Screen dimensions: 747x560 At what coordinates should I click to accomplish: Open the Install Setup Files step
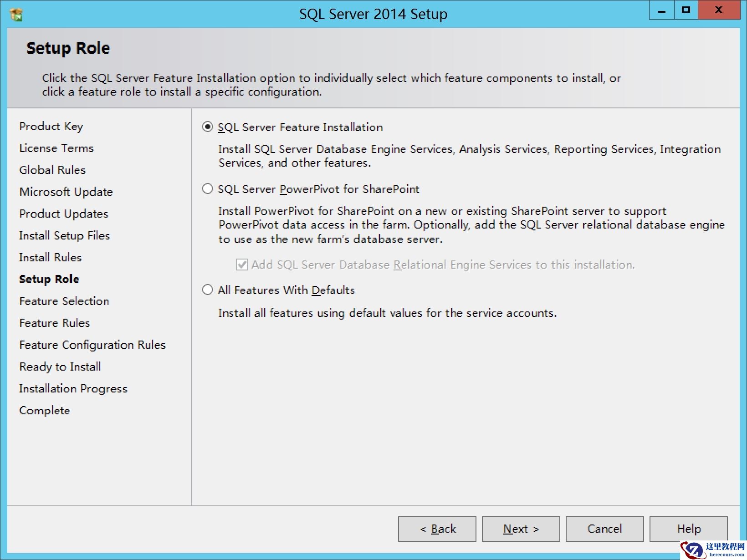64,235
